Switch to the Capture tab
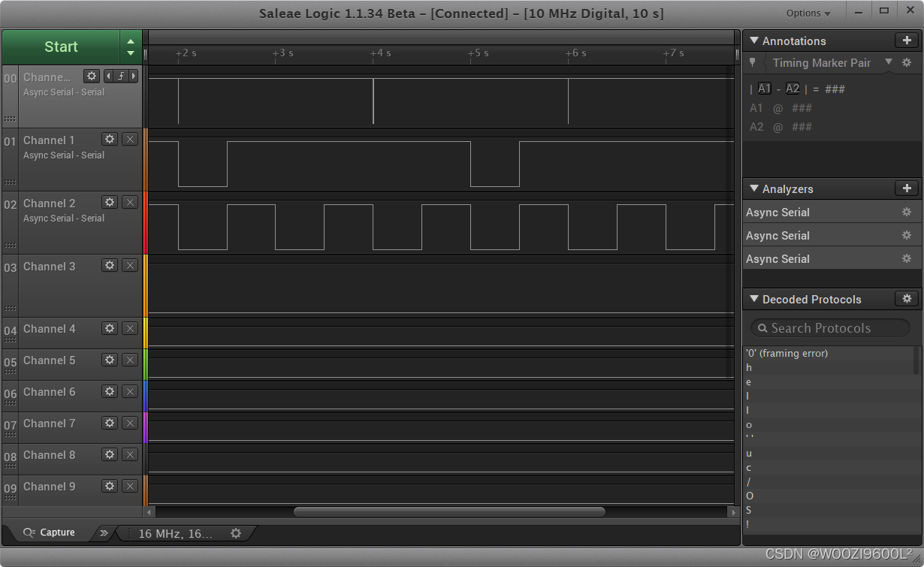 click(50, 532)
